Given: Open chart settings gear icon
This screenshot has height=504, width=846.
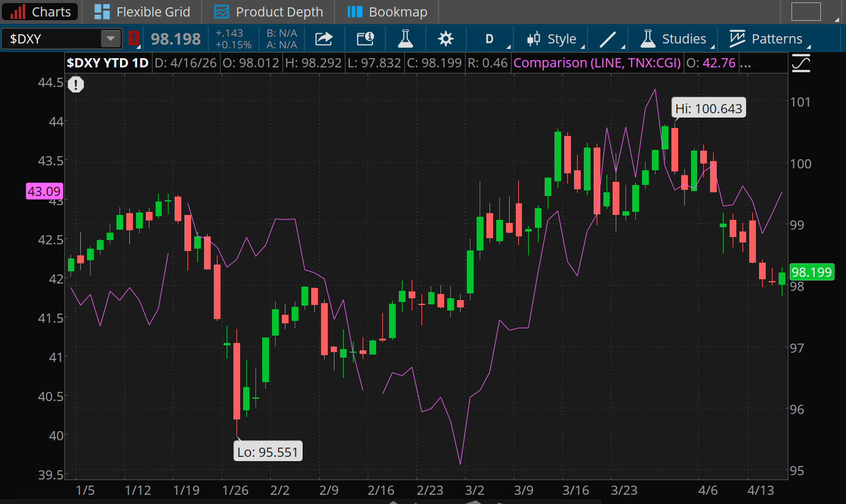Looking at the screenshot, I should 445,39.
